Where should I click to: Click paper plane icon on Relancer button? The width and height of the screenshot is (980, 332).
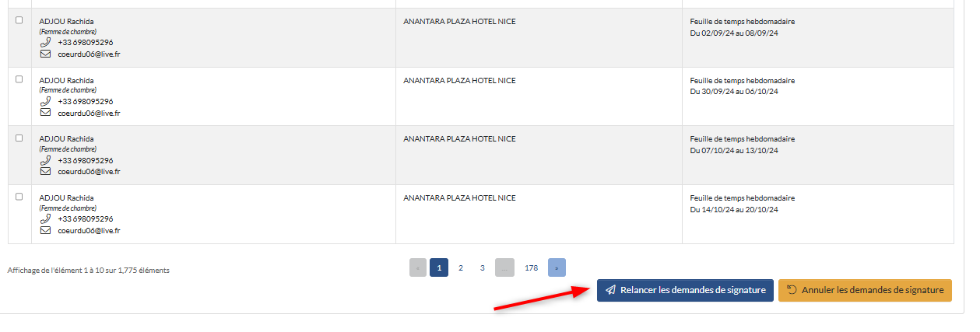(x=611, y=290)
